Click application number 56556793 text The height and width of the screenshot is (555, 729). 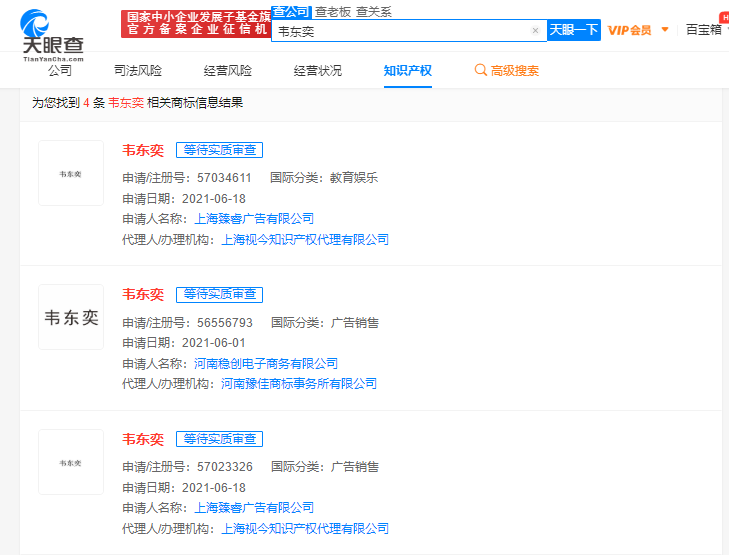pyautogui.click(x=225, y=323)
